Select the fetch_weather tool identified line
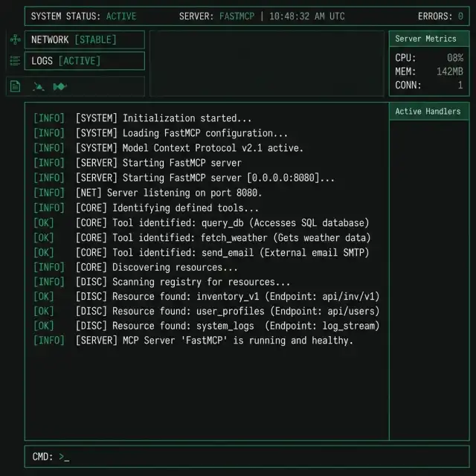The image size is (476, 476). [202, 238]
